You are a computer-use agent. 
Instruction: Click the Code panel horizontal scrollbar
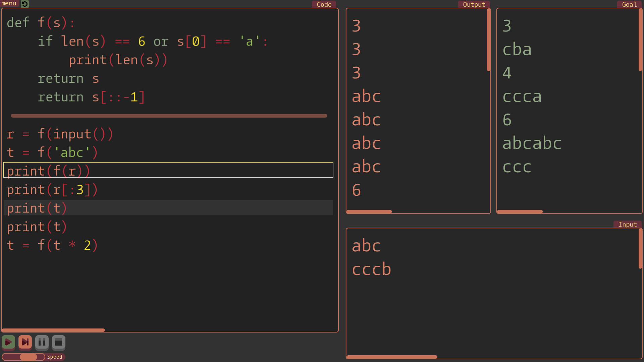pyautogui.click(x=54, y=330)
